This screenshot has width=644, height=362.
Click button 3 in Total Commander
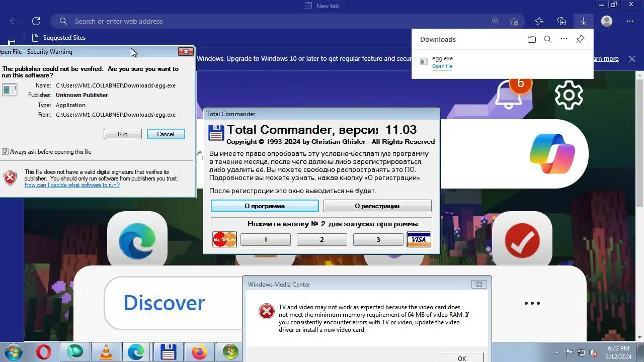(378, 240)
